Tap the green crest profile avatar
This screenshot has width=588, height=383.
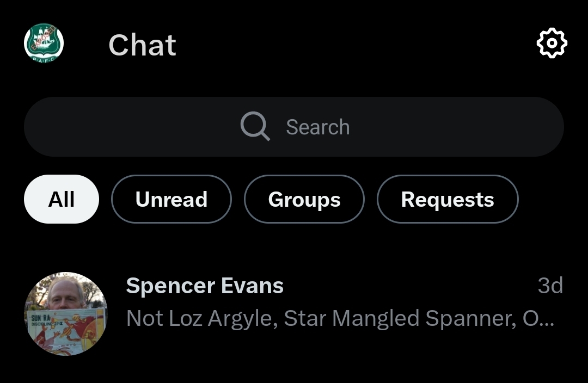44,43
